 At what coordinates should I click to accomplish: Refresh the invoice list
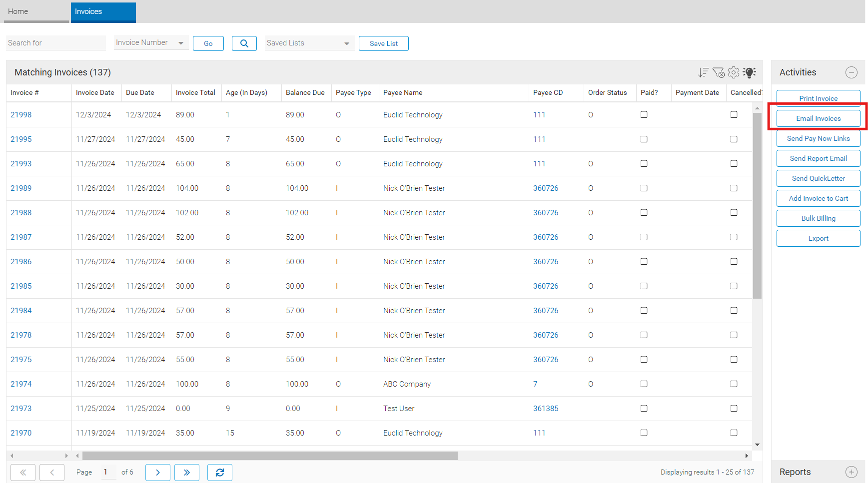tap(220, 473)
